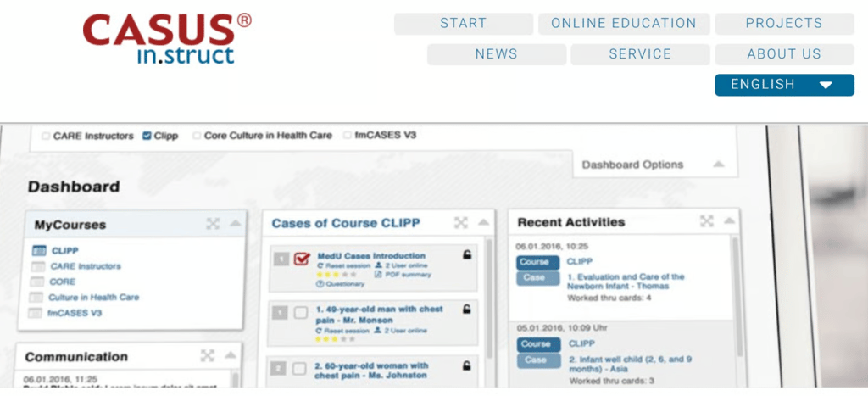868x396 pixels.
Task: Click number badge of MedU Cases Introduction
Action: click(x=281, y=259)
